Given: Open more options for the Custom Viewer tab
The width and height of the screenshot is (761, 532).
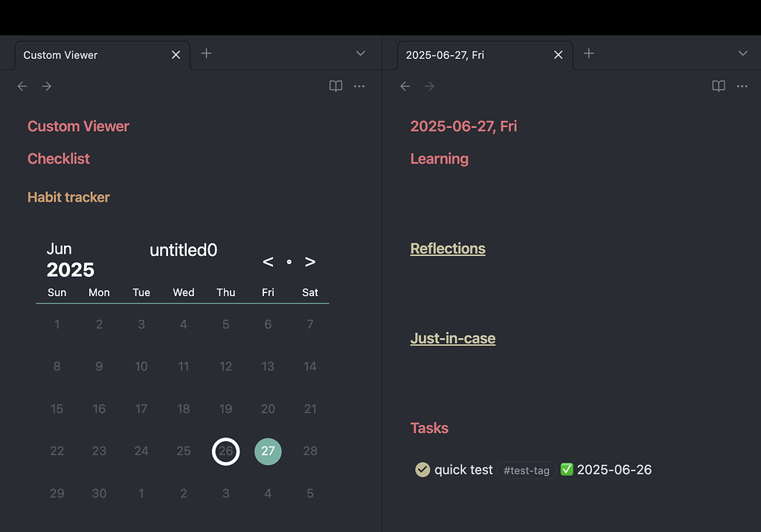Looking at the screenshot, I should 359,86.
